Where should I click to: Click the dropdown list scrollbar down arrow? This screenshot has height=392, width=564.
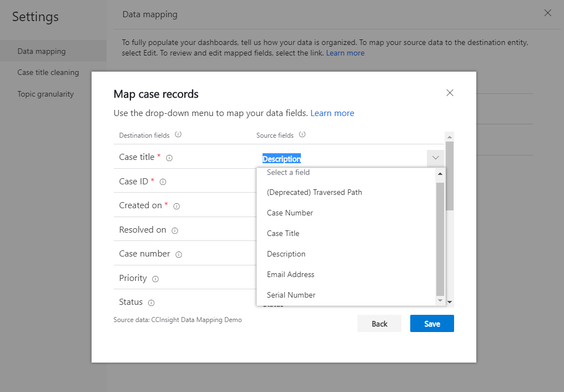(x=440, y=300)
